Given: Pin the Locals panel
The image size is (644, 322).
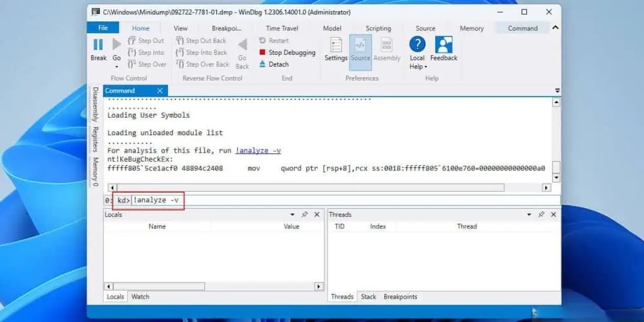Looking at the screenshot, I should (304, 214).
